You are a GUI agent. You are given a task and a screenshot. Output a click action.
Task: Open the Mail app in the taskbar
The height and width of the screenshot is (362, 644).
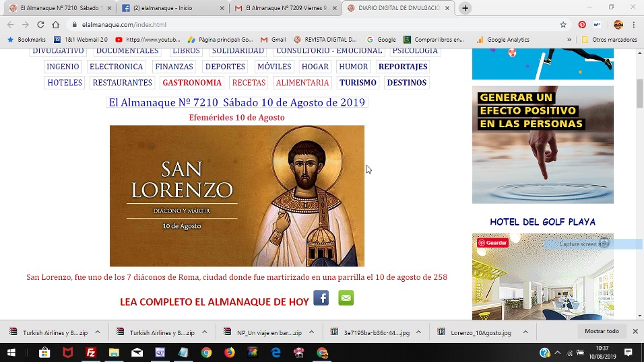(137, 353)
